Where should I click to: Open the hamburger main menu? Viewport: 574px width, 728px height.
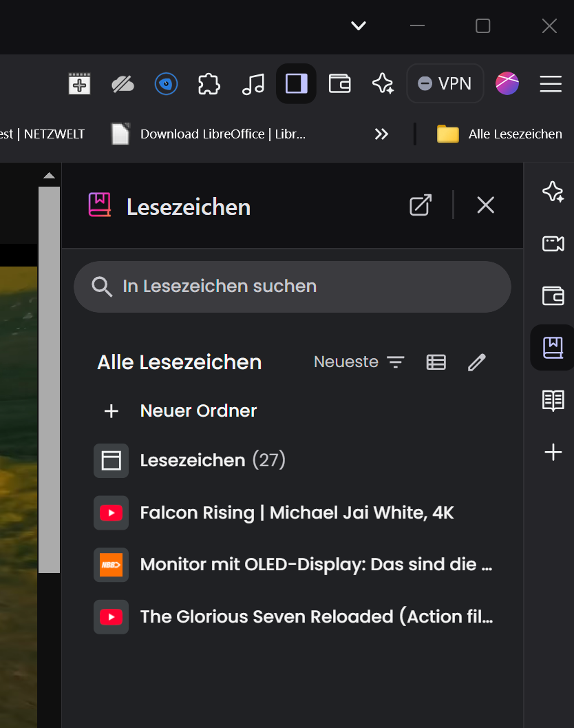click(x=551, y=84)
